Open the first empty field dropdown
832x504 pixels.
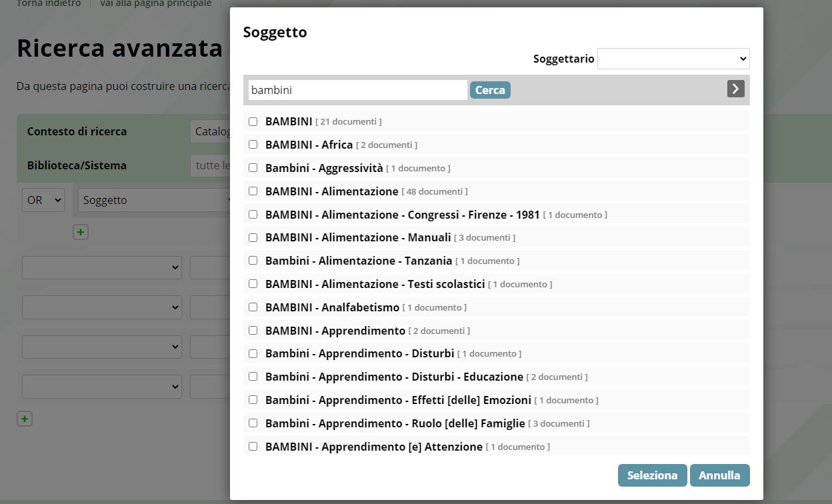click(x=102, y=267)
